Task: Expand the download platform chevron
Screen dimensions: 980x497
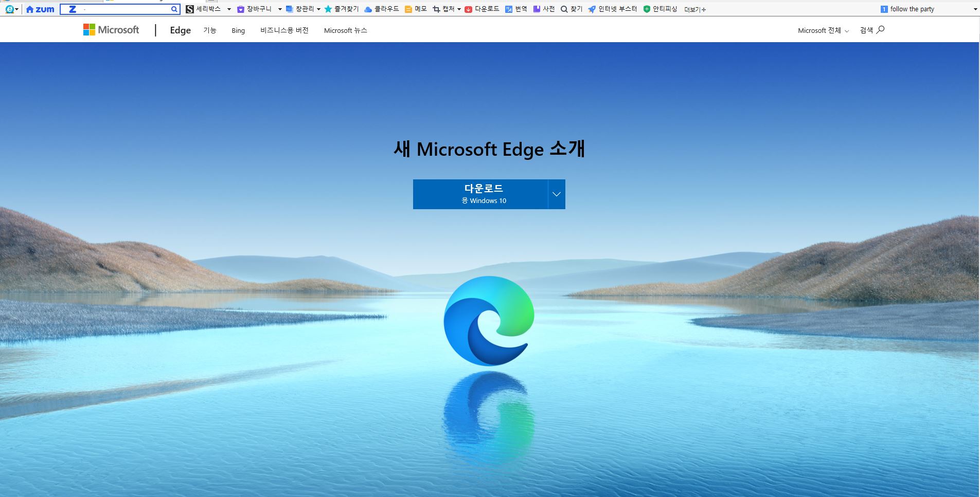Action: click(x=557, y=194)
